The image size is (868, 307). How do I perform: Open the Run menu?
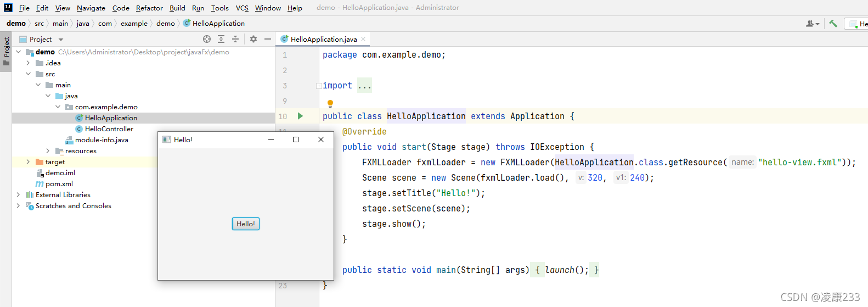tap(198, 8)
